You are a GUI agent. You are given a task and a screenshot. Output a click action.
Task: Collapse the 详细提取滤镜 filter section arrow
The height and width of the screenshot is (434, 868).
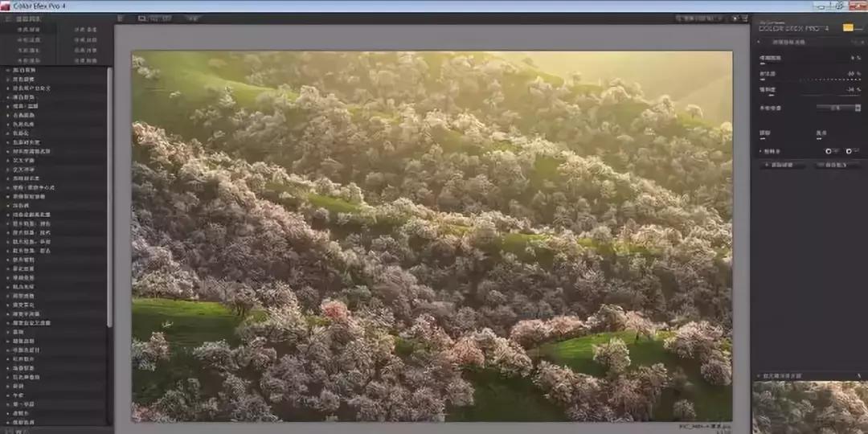coord(759,42)
